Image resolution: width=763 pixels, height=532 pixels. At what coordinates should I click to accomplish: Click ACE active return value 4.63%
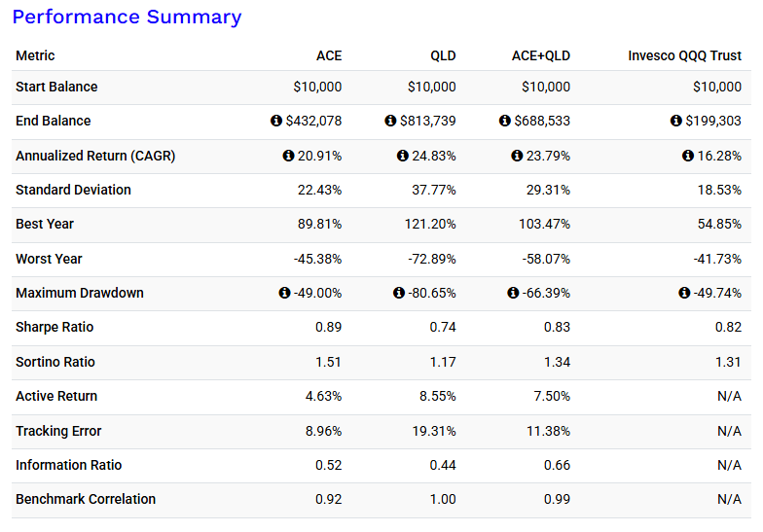(x=323, y=396)
